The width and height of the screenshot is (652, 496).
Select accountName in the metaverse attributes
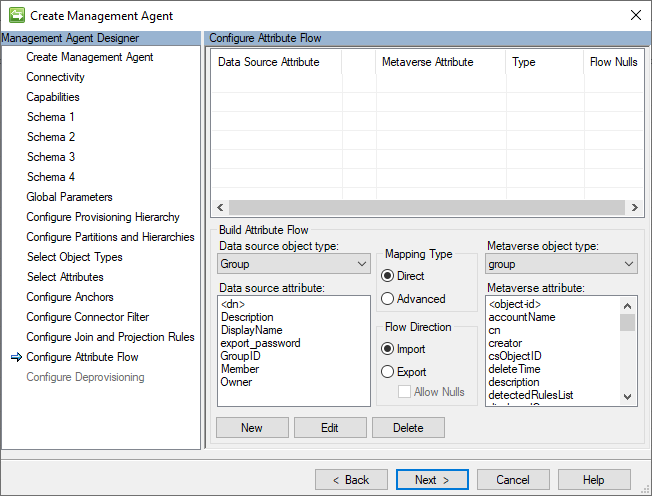coord(522,317)
